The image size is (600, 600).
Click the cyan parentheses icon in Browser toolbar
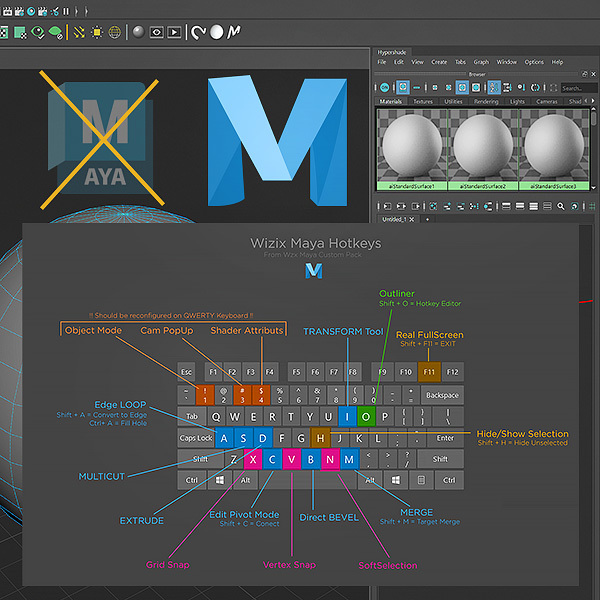(x=535, y=88)
